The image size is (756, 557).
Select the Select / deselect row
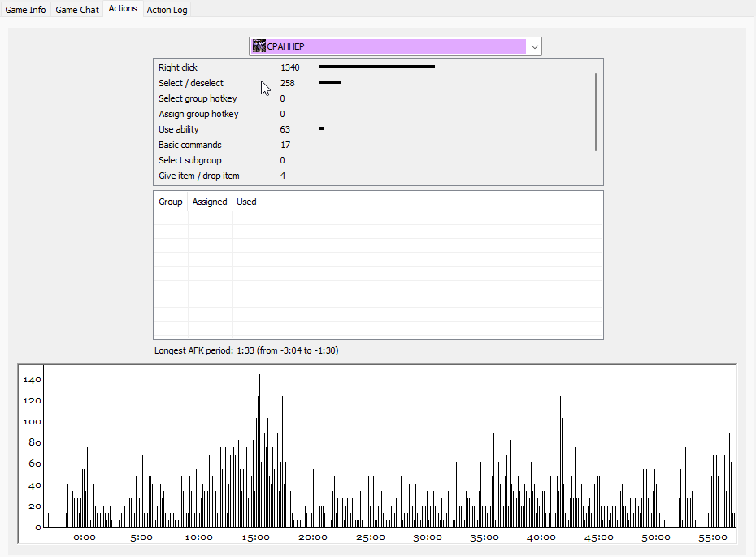coord(371,83)
